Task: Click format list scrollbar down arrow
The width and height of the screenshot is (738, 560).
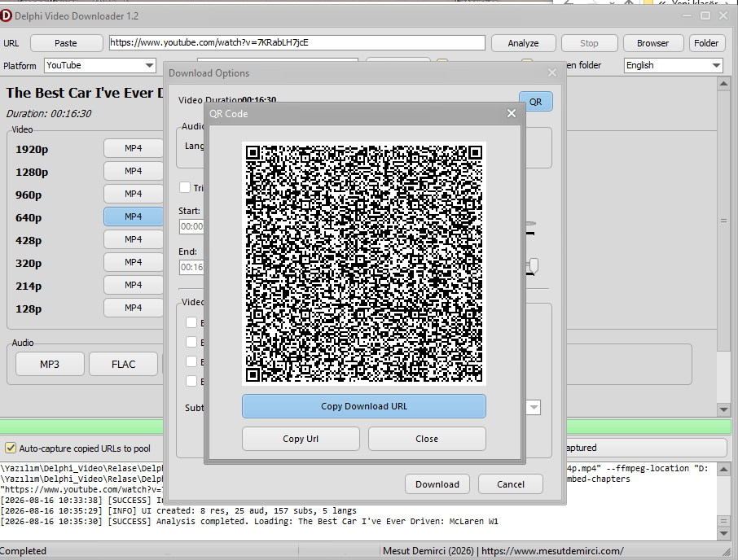Action: (x=724, y=409)
